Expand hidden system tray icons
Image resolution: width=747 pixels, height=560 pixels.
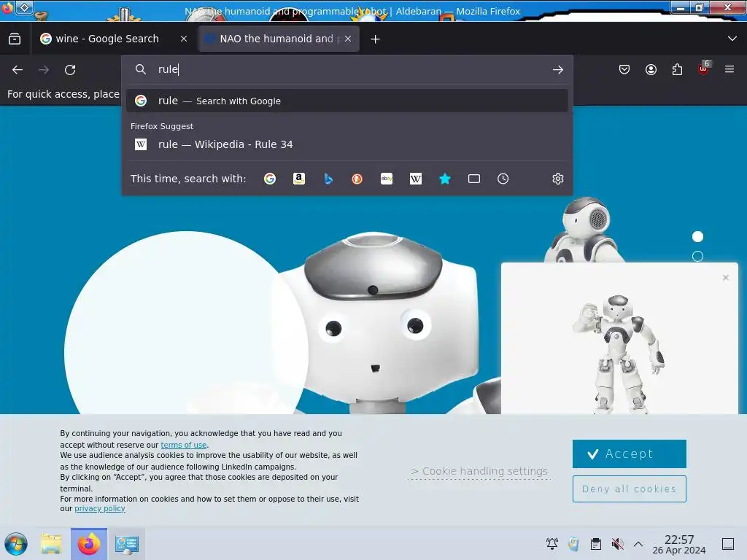pos(638,544)
